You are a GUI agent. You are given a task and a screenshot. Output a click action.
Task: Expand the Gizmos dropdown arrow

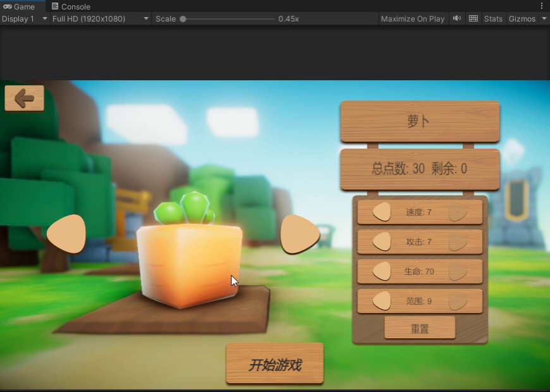544,18
